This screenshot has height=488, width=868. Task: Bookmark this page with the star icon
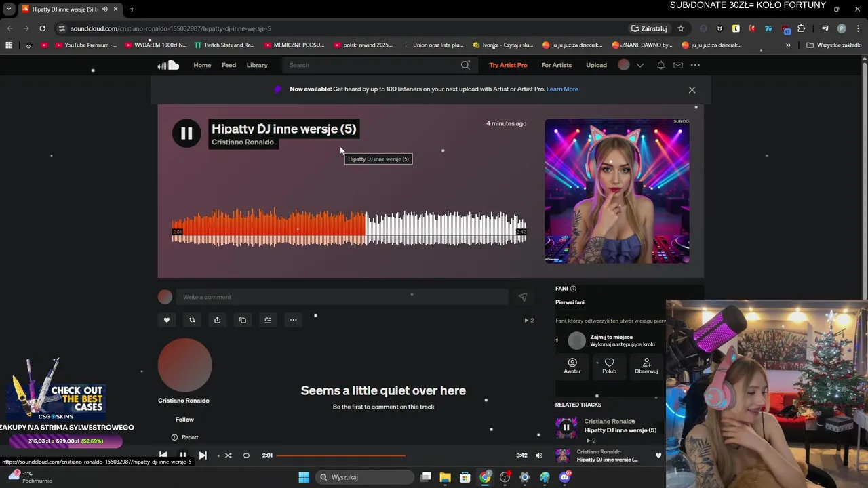coord(681,28)
